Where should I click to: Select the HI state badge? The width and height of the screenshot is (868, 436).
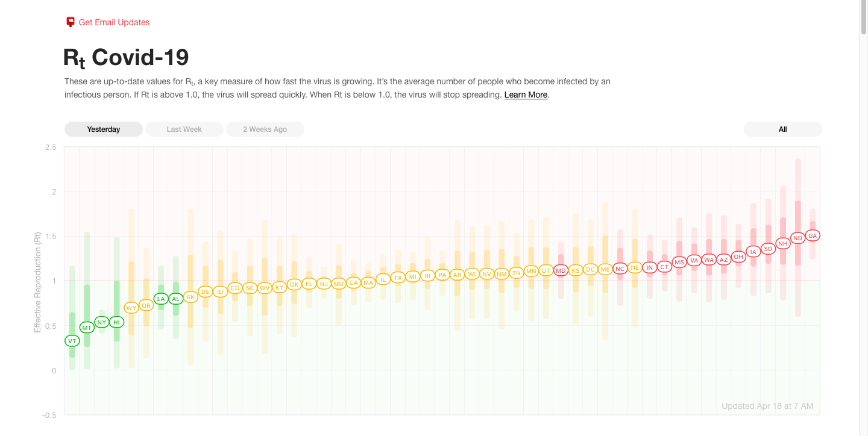[117, 322]
